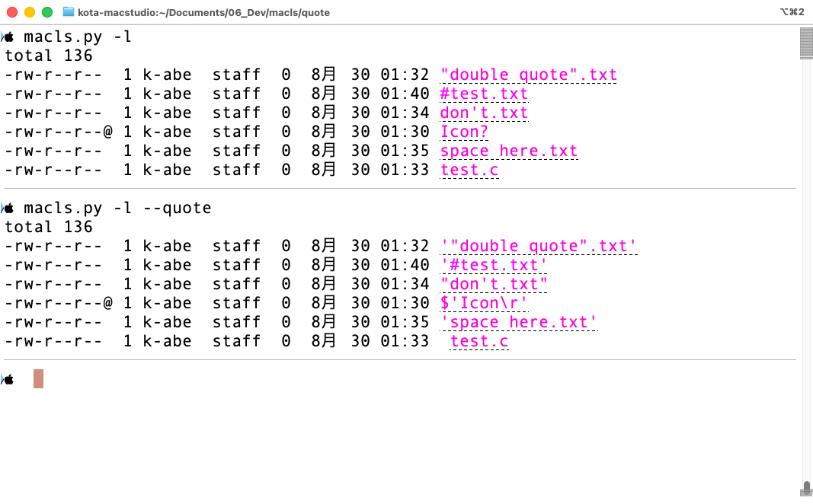This screenshot has width=813, height=504.
Task: Click quoted name '"double quote".txt'
Action: click(x=539, y=246)
